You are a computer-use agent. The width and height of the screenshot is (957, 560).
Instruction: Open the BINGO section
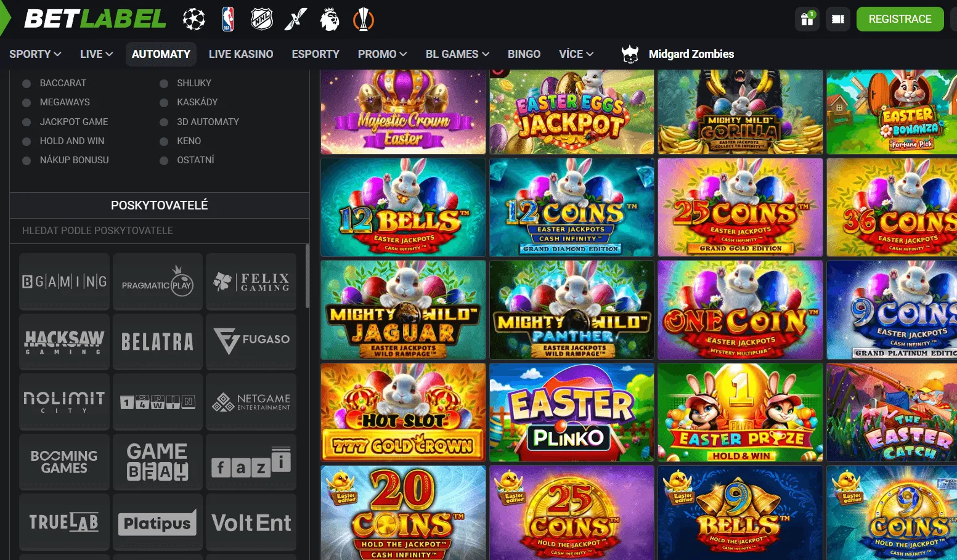(x=524, y=54)
